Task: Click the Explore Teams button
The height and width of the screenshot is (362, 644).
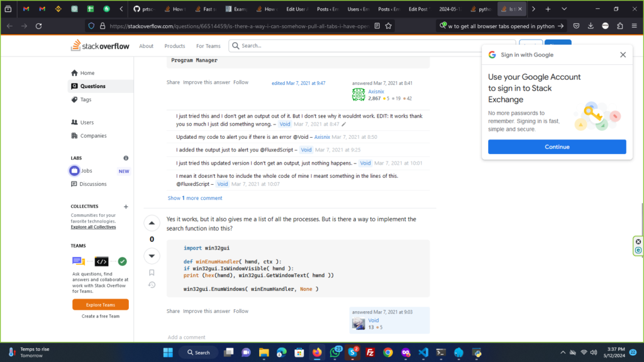Action: click(101, 304)
